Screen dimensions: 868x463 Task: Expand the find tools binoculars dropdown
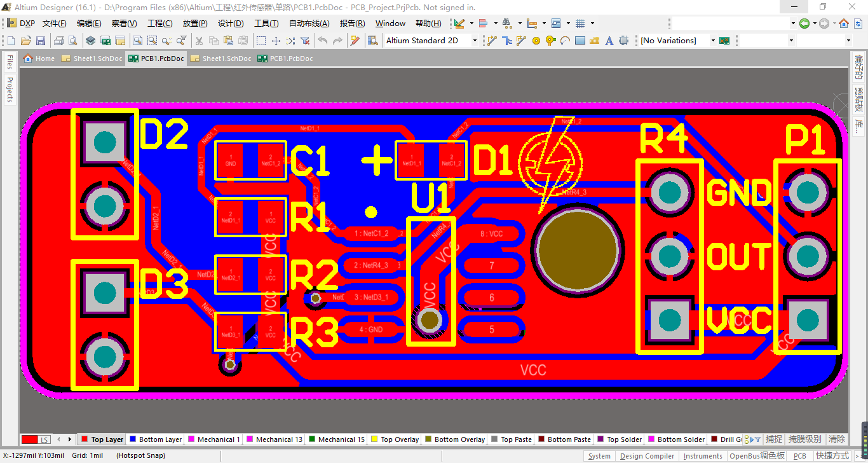pyautogui.click(x=520, y=24)
